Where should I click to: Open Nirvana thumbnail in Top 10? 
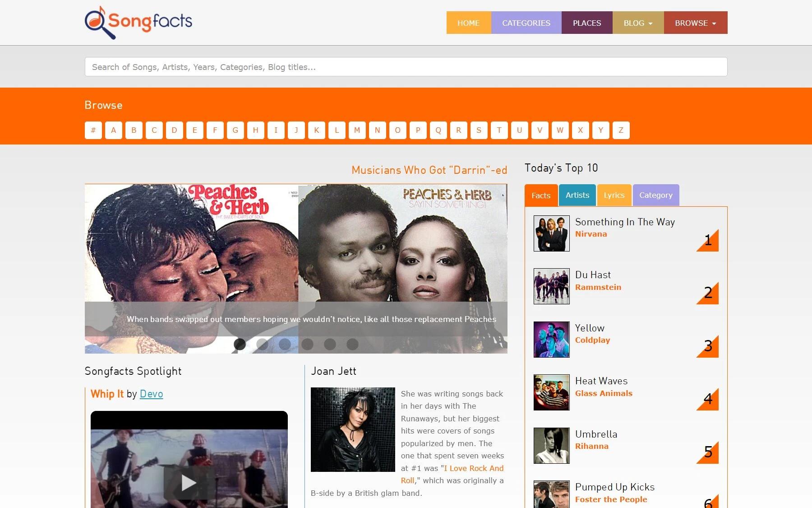(x=551, y=233)
